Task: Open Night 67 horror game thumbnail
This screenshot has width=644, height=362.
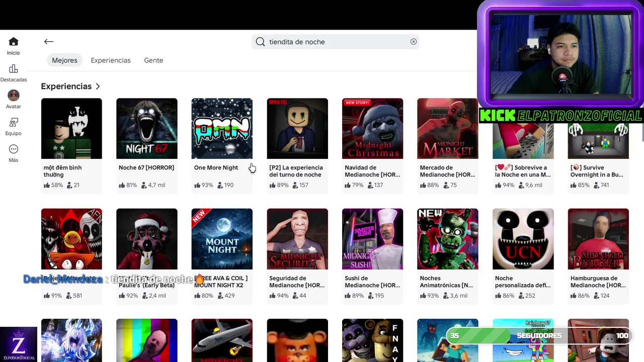Action: point(147,128)
